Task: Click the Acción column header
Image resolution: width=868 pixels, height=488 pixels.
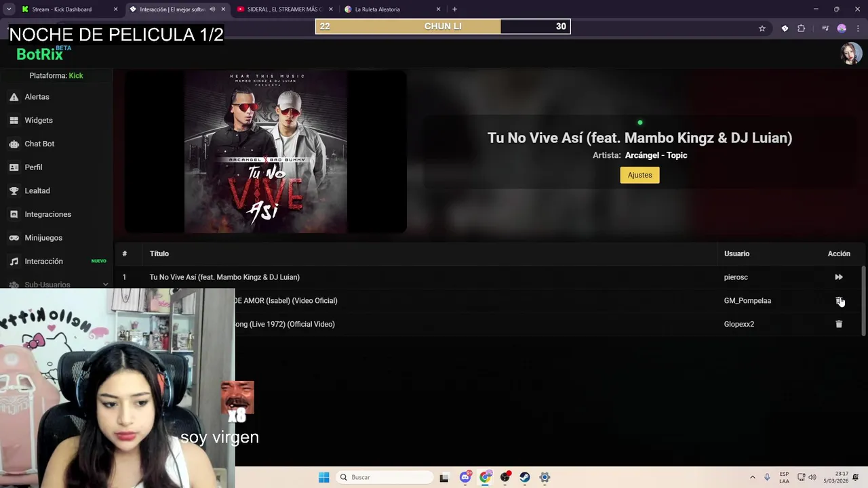Action: pyautogui.click(x=839, y=253)
